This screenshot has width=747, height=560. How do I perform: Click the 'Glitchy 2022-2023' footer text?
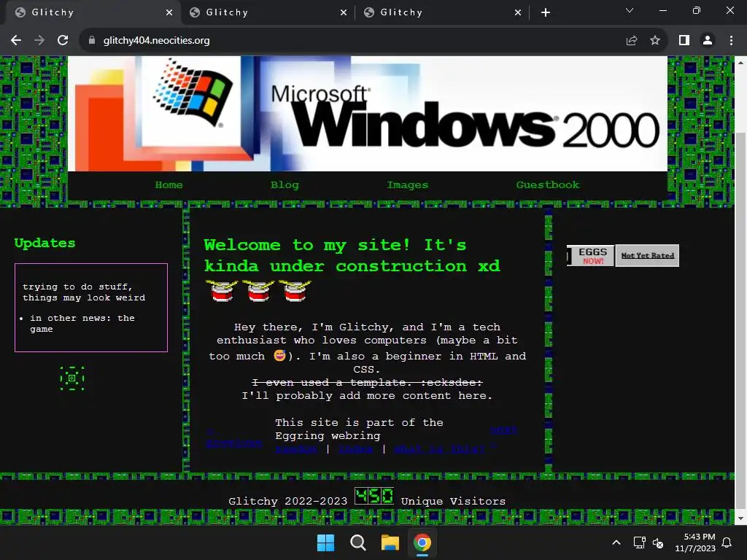[x=287, y=502]
